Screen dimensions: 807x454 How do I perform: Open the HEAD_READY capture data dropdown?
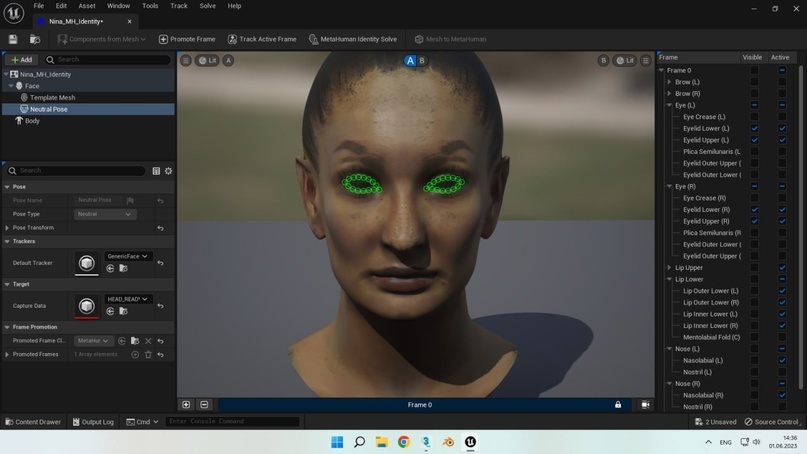[128, 299]
